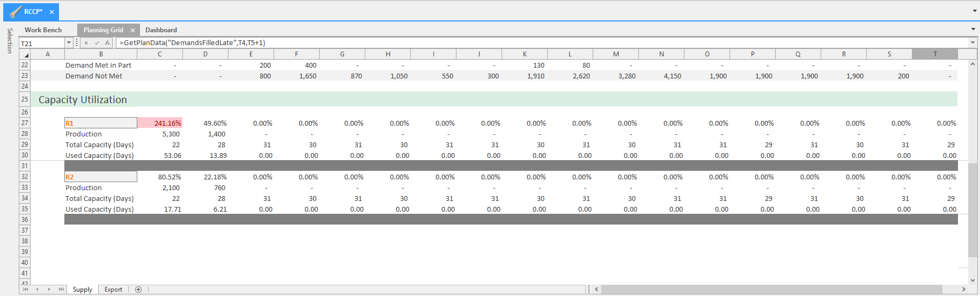Screen dimensions: 980x296
Task: Open the Dashboard tab
Action: click(161, 30)
